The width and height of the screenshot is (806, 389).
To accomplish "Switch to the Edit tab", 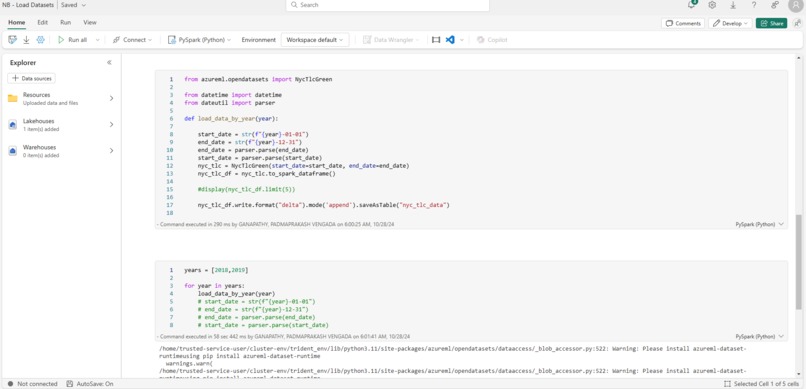I will pos(43,23).
